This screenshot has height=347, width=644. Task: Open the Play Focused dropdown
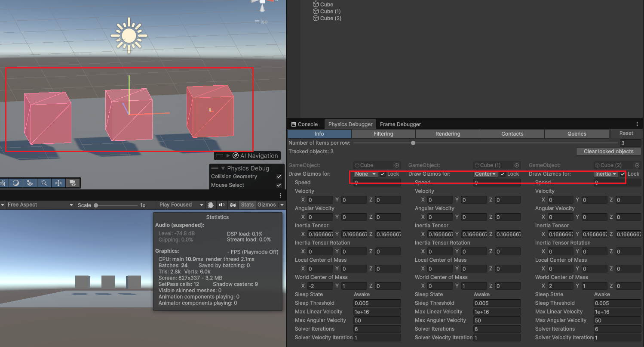(181, 205)
